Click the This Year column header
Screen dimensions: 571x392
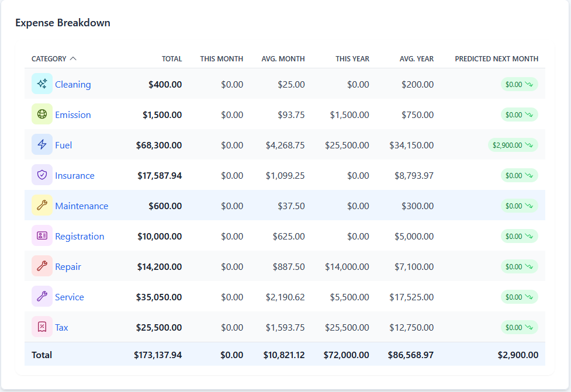pos(352,58)
